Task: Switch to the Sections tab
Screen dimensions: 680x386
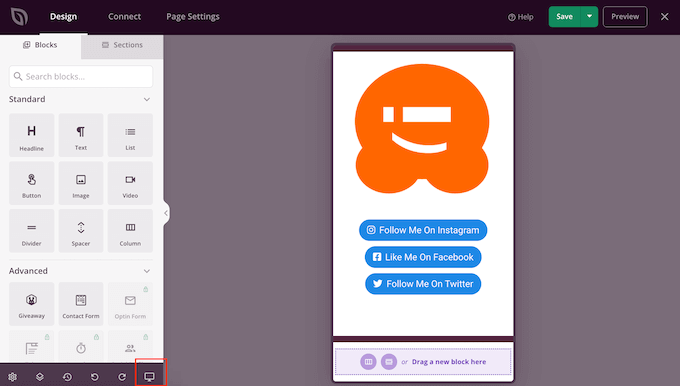Action: (x=122, y=45)
